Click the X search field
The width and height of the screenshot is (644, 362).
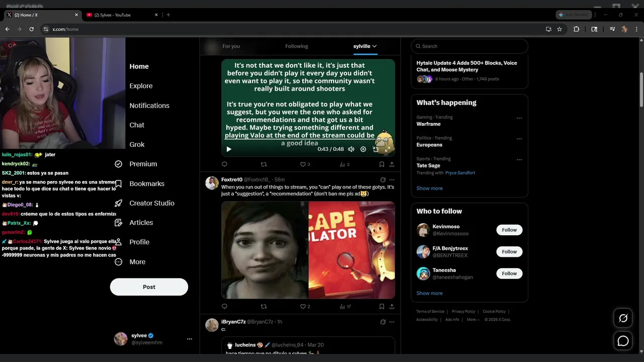point(469,46)
